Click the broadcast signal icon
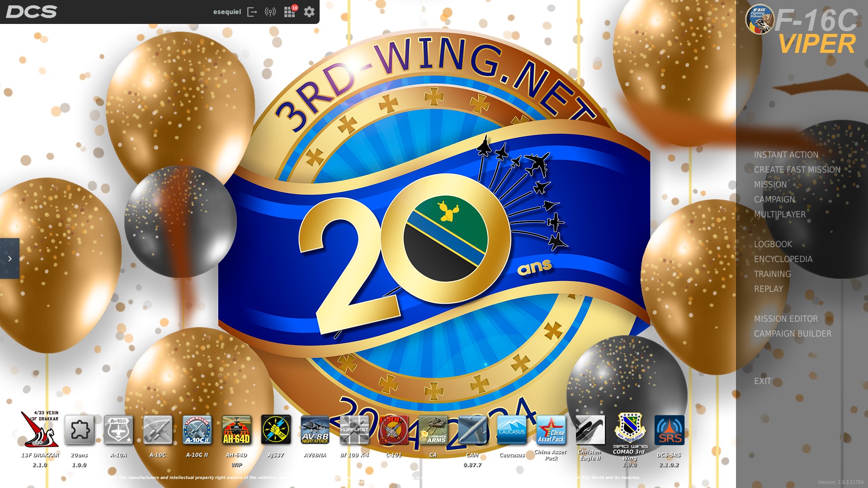868x488 pixels. [270, 12]
